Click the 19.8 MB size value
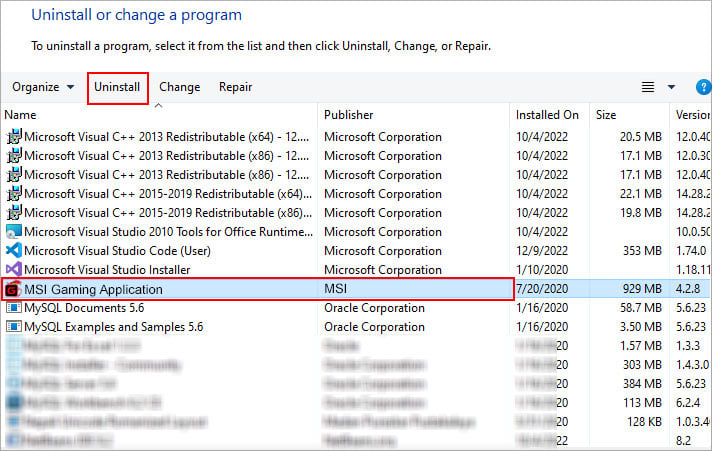Image resolution: width=712 pixels, height=451 pixels. (x=641, y=213)
